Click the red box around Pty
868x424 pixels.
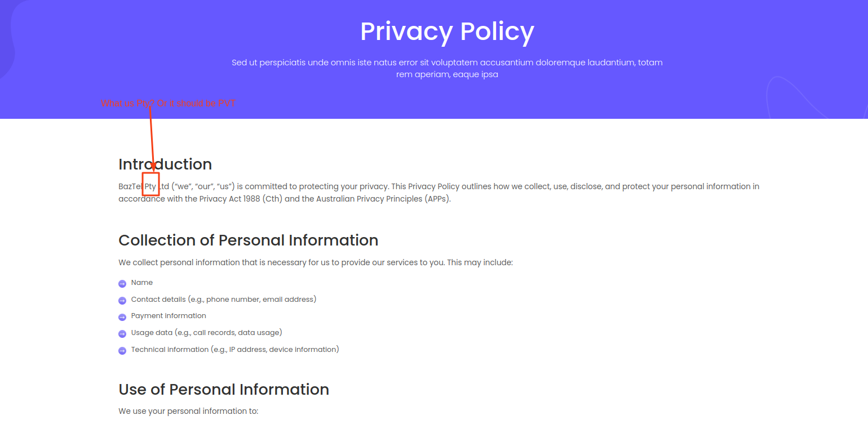150,185
